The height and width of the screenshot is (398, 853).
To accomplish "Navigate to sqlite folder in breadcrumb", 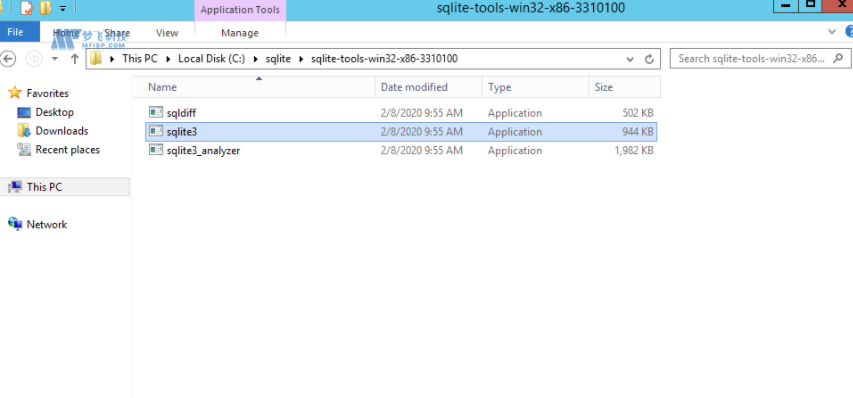I will point(278,59).
